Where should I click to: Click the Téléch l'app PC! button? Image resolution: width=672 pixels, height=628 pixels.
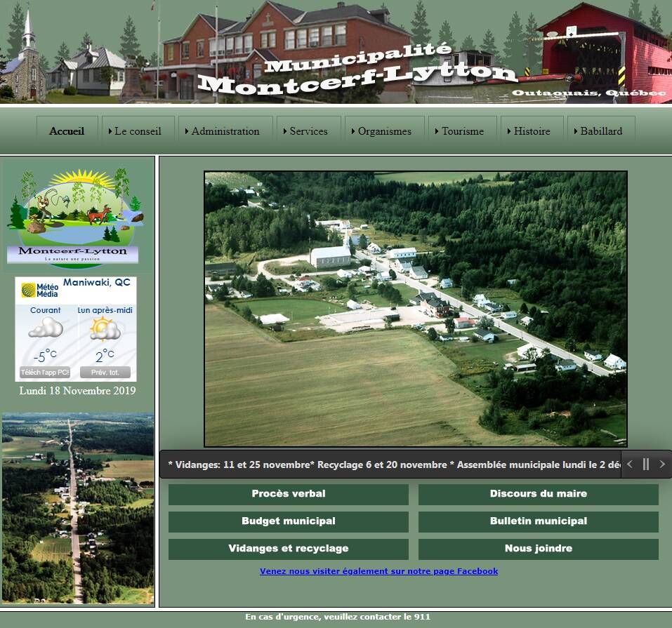tap(45, 373)
